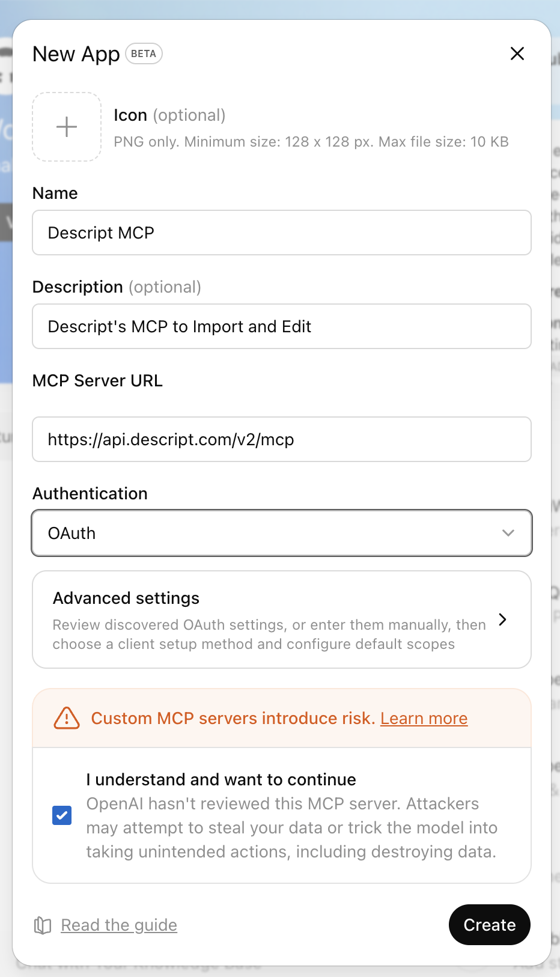Screen dimensions: 560x977
Task: Click the warning triangle icon
Action: coord(67,718)
